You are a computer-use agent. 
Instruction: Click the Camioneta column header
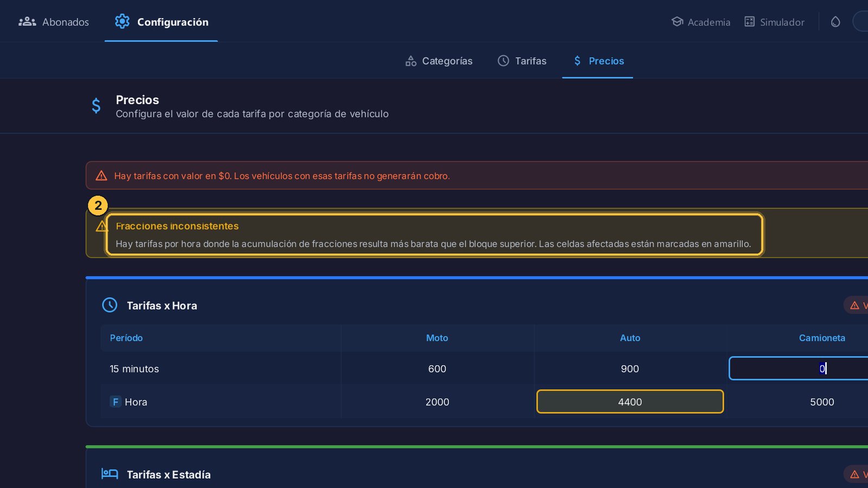tap(822, 338)
